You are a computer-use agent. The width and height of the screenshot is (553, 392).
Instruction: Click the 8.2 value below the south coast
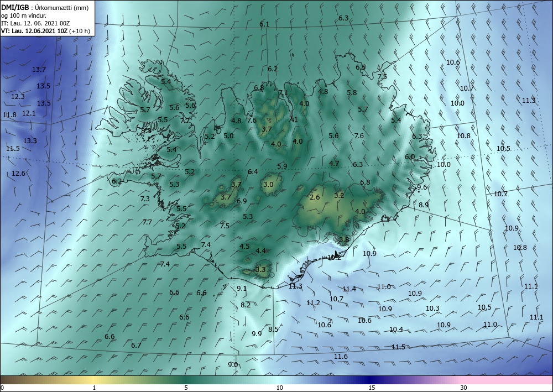tap(246, 305)
